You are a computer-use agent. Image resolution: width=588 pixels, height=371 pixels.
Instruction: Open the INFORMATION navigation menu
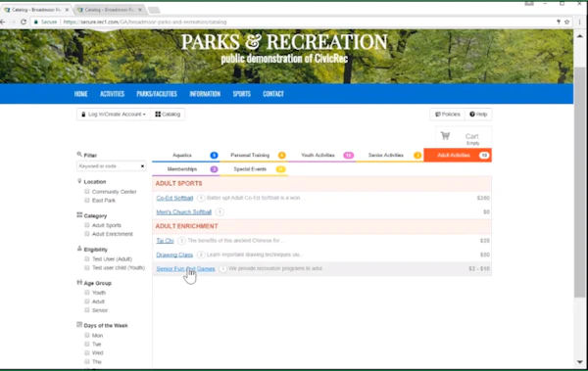(205, 94)
